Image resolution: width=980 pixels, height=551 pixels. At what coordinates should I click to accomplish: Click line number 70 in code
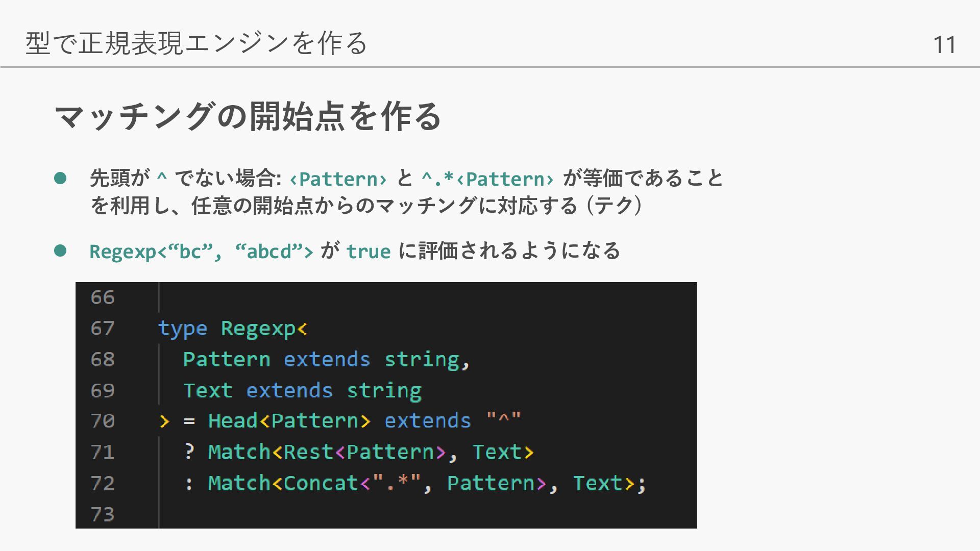[102, 421]
